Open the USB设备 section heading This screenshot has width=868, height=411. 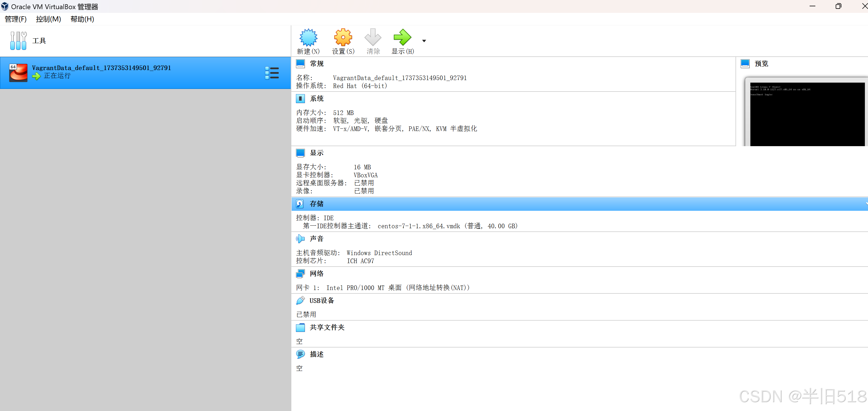322,301
